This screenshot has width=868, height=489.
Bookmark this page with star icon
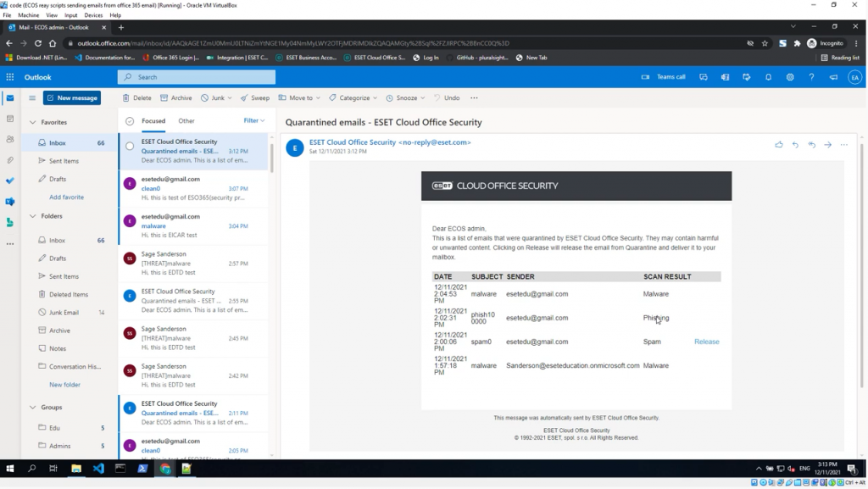pyautogui.click(x=765, y=43)
